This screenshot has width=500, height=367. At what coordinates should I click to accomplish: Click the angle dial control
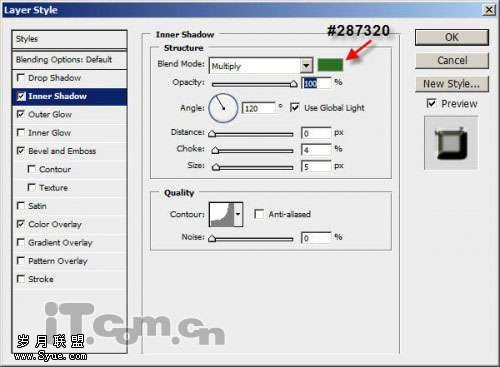click(x=223, y=108)
